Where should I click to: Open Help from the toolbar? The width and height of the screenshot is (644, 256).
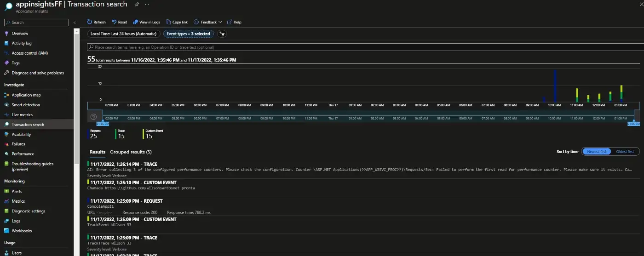[235, 22]
